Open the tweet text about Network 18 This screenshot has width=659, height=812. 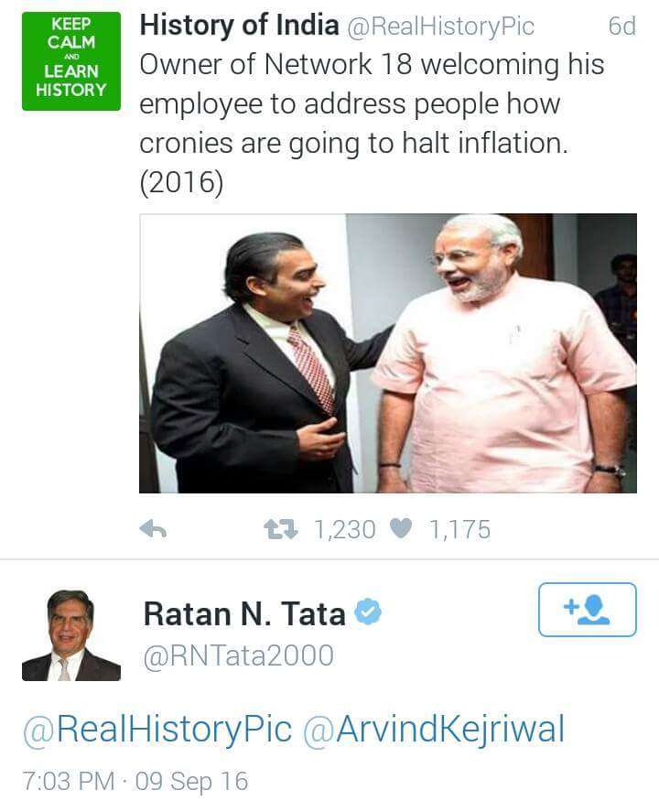[x=372, y=123]
